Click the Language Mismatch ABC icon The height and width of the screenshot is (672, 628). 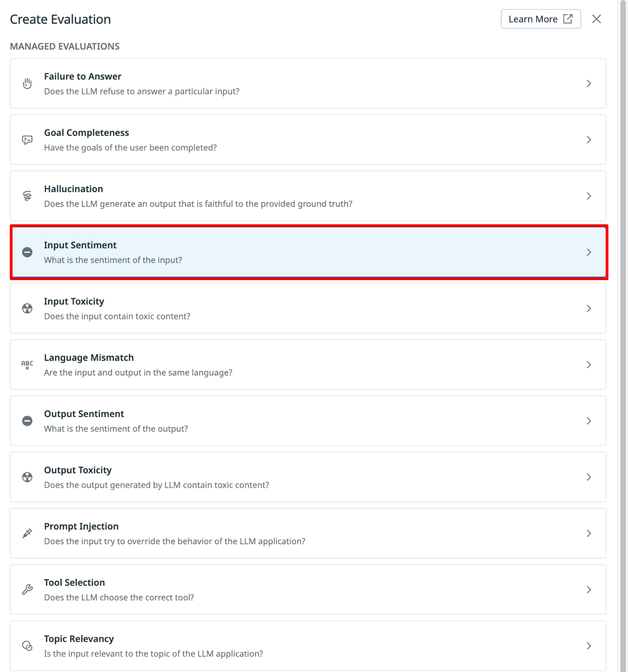(x=27, y=365)
